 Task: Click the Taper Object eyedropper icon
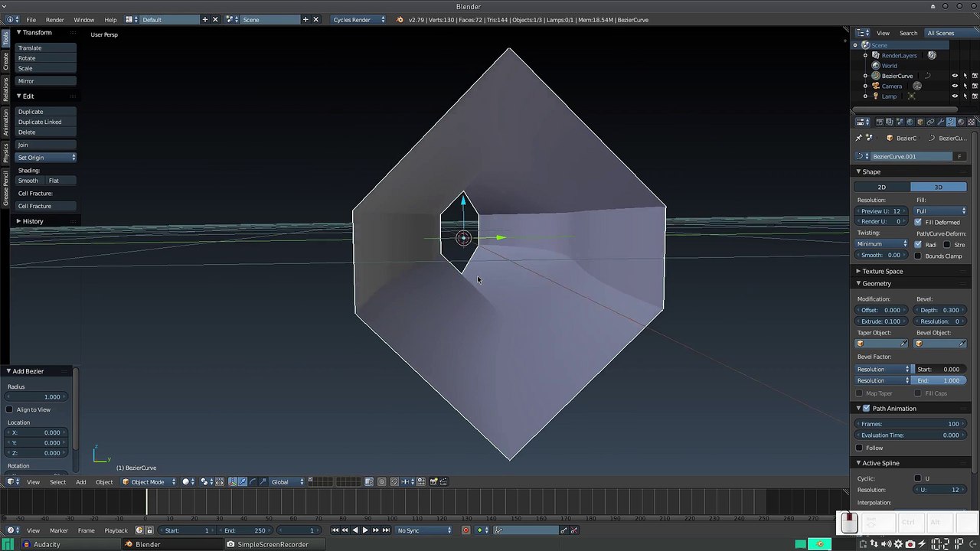[x=903, y=344]
